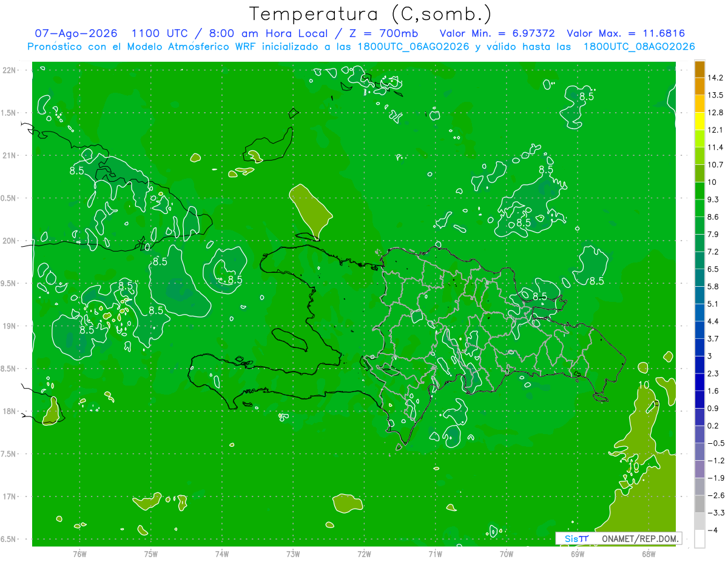Select the "Valor Max. = 11.6816" text
This screenshot has width=728, height=562.
click(625, 33)
